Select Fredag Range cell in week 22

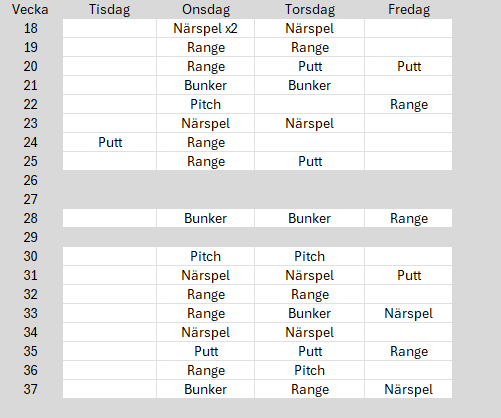[409, 104]
